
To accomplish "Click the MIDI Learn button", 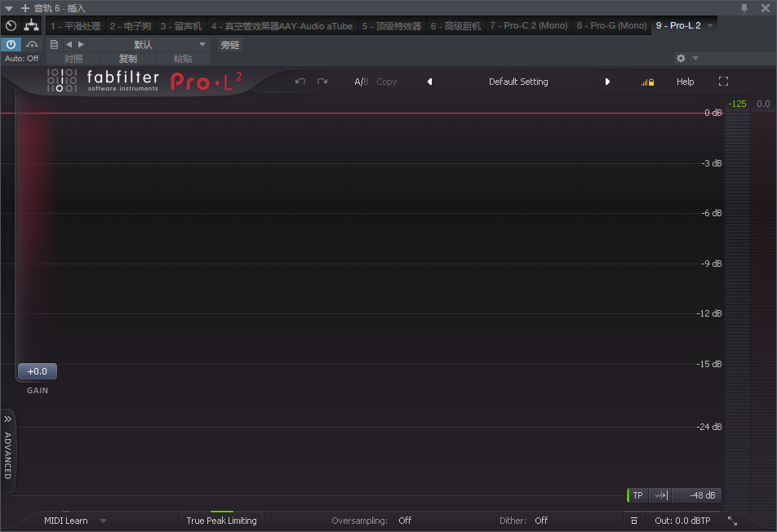I will point(66,521).
